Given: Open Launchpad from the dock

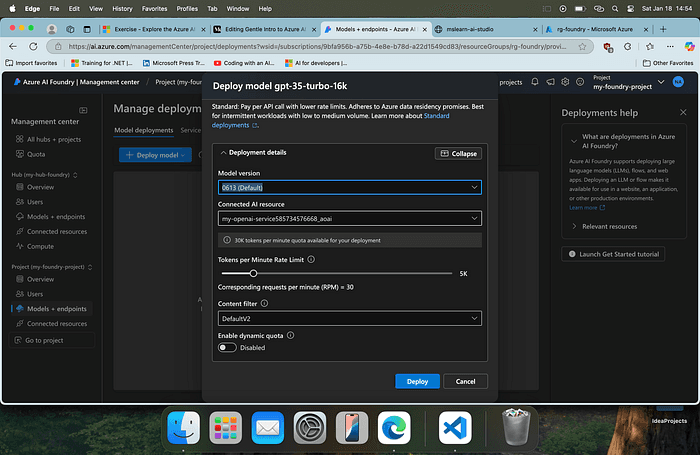Looking at the screenshot, I should 225,428.
